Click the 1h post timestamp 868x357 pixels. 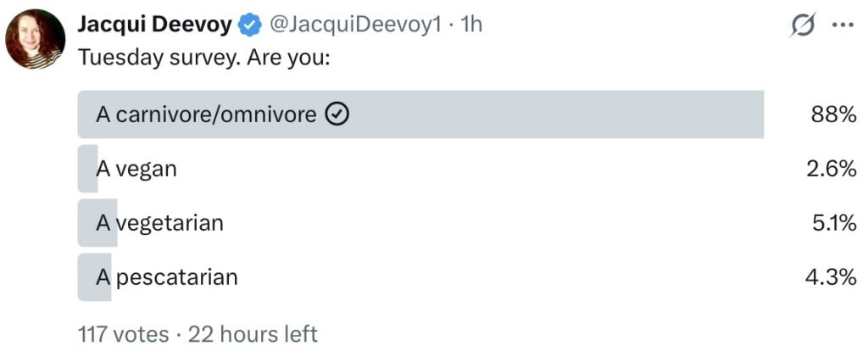tap(471, 25)
